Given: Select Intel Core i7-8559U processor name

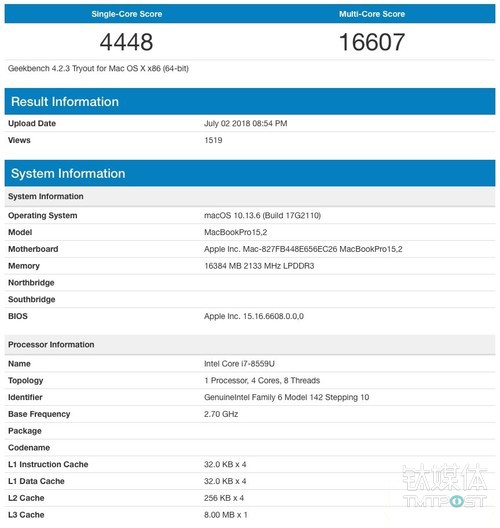Looking at the screenshot, I should click(239, 364).
